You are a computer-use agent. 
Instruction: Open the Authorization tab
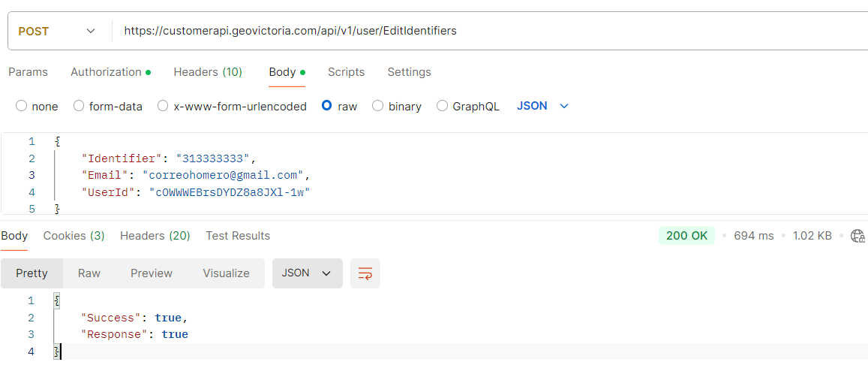107,72
